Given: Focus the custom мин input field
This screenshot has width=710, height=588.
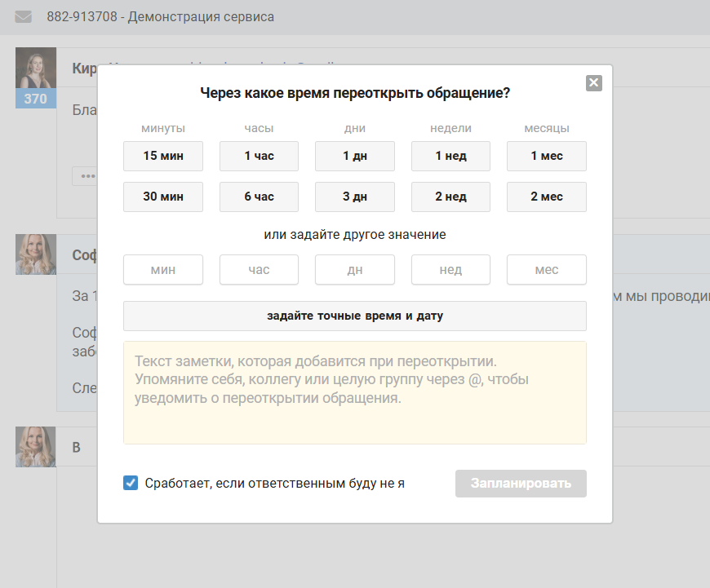Looking at the screenshot, I should 162,270.
